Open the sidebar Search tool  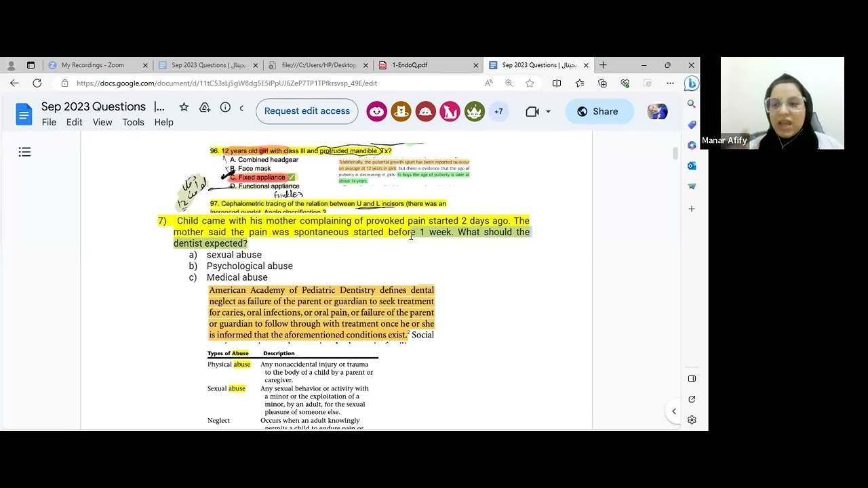click(692, 104)
